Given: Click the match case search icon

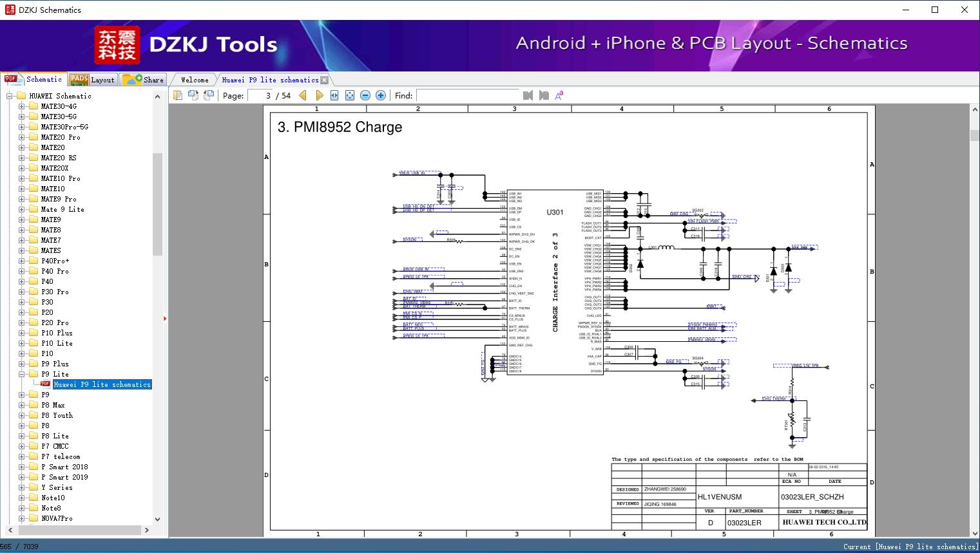Looking at the screenshot, I should click(559, 95).
